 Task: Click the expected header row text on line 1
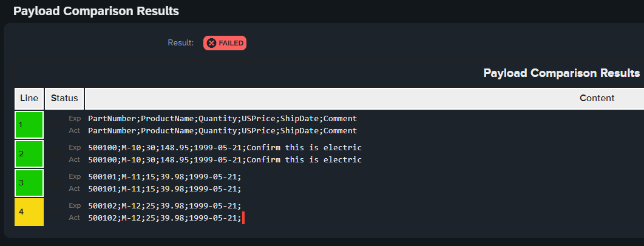[x=223, y=119]
